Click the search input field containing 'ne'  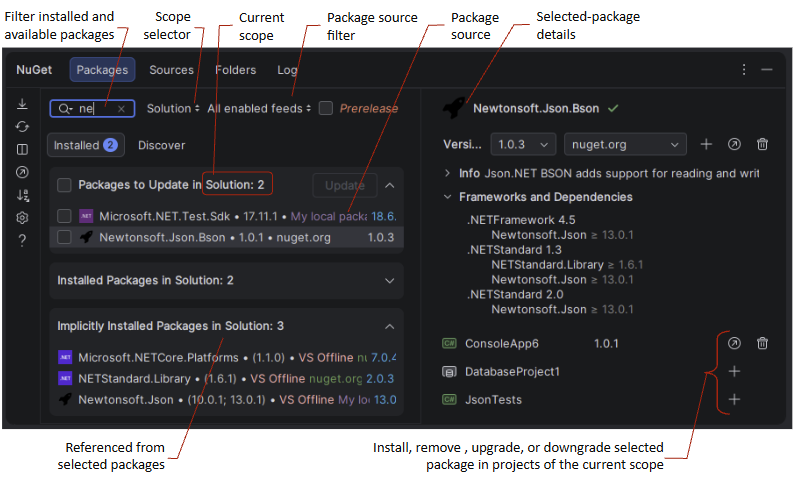click(x=92, y=108)
